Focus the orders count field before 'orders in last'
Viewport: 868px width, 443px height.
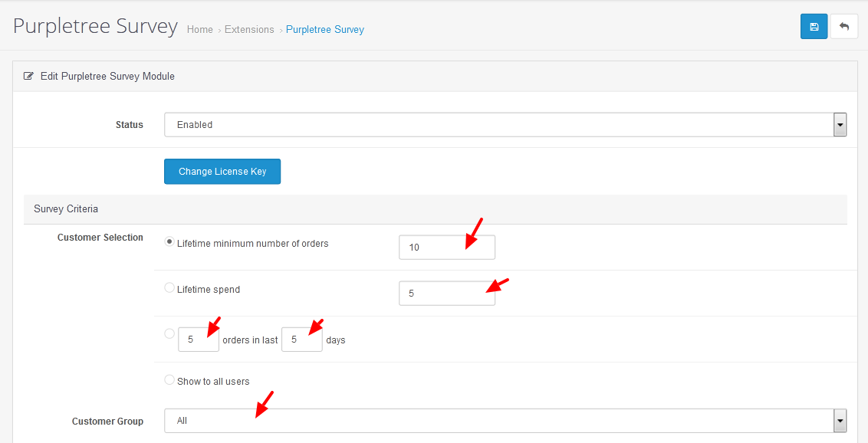point(199,340)
